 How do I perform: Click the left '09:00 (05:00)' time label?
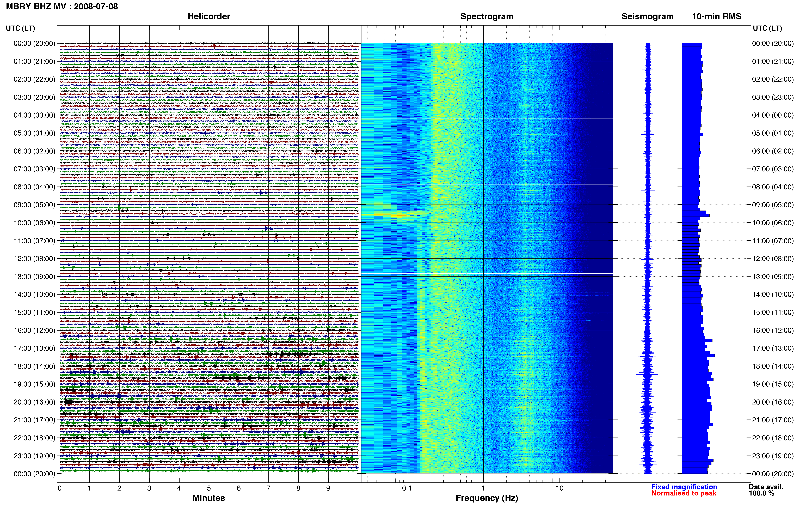[34, 205]
